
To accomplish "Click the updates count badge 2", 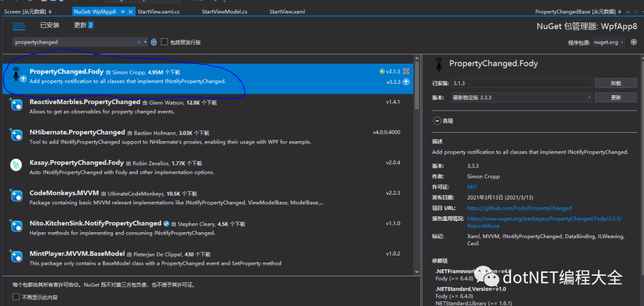I will tap(91, 26).
